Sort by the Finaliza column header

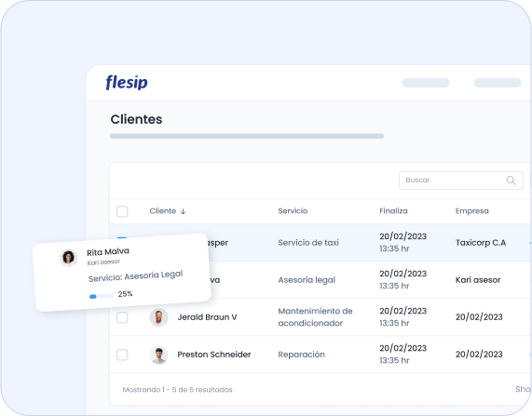pos(393,211)
